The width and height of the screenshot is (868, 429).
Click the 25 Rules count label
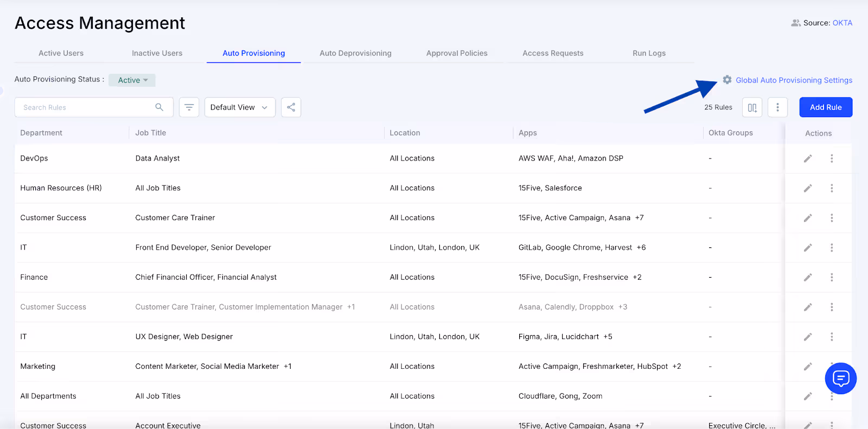click(718, 107)
